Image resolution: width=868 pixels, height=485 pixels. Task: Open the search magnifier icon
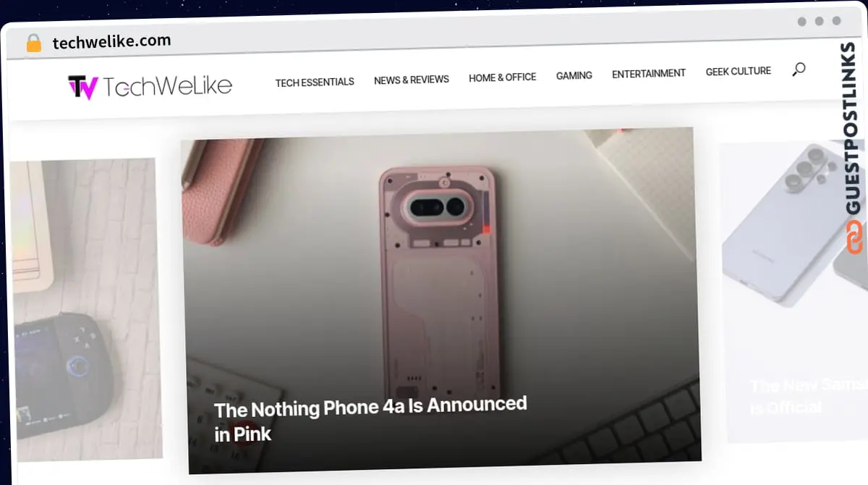[799, 69]
